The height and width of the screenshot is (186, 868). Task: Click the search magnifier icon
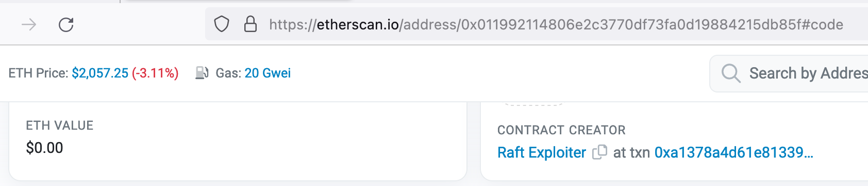pos(731,73)
